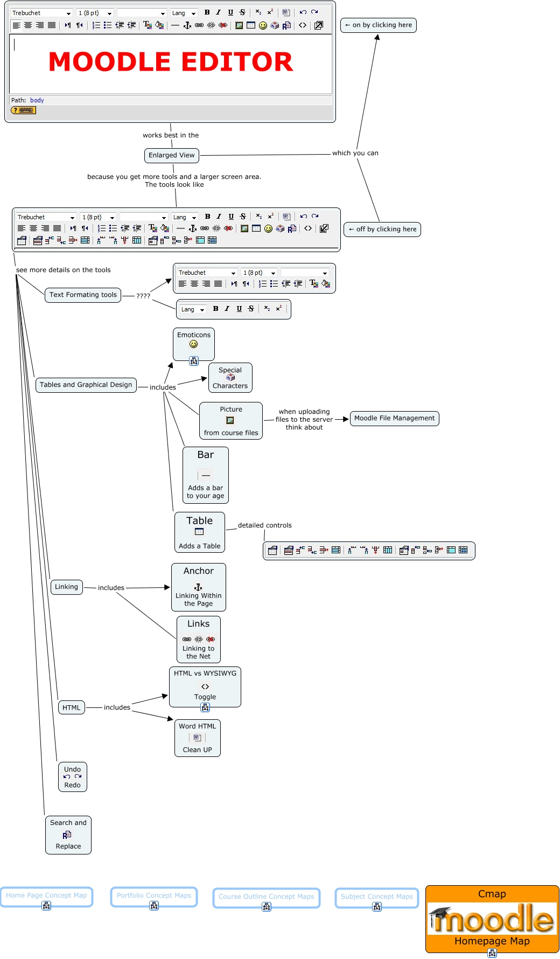Open the Home Page Concept Map tab
Screen dimensions: 560x959
point(46,895)
